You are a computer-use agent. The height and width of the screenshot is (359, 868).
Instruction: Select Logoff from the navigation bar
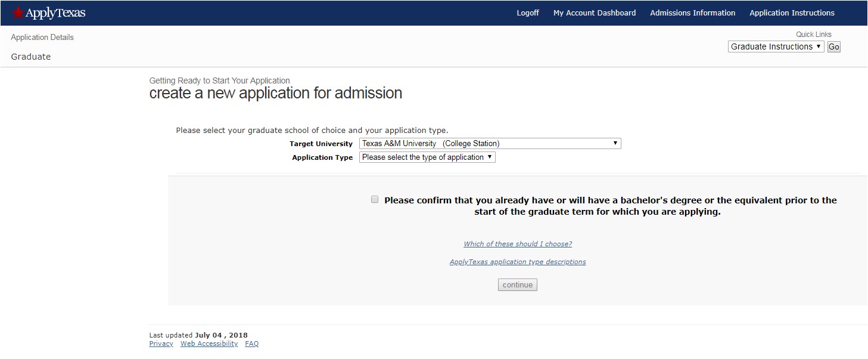click(x=528, y=13)
